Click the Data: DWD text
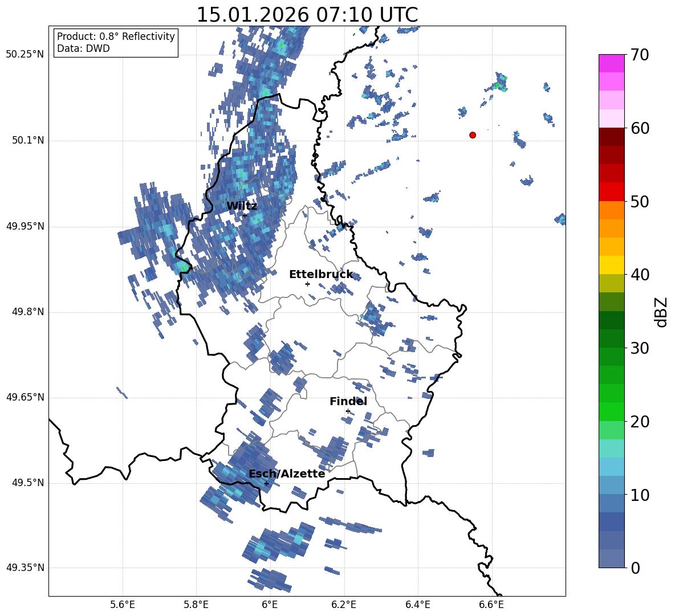This screenshot has height=616, width=675. (83, 48)
